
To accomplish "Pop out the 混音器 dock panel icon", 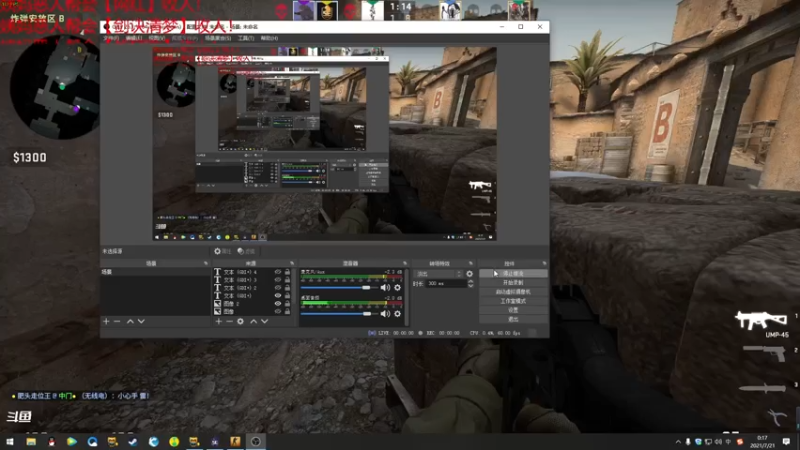I will tap(405, 263).
